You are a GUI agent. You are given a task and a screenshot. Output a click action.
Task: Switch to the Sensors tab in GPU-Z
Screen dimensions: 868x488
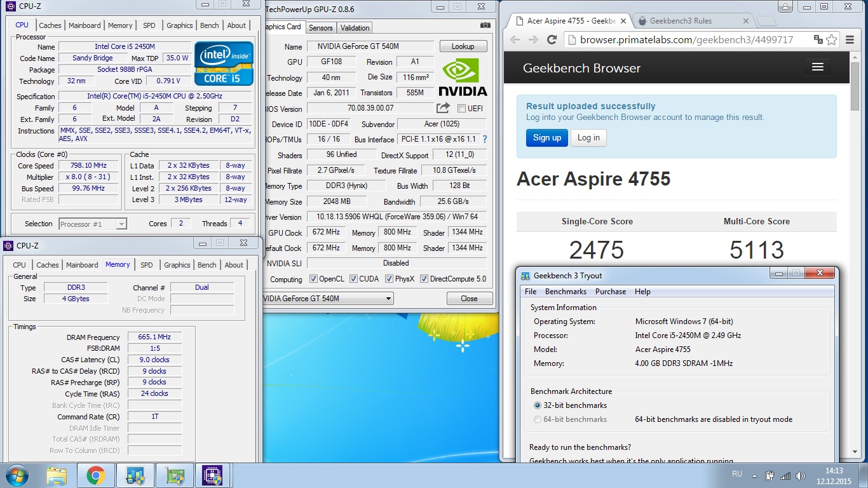tap(321, 28)
